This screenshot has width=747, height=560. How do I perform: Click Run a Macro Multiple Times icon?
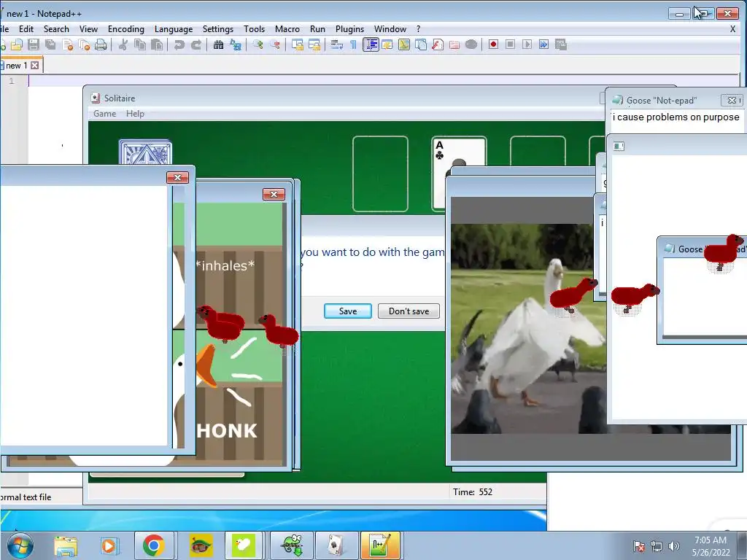click(543, 44)
